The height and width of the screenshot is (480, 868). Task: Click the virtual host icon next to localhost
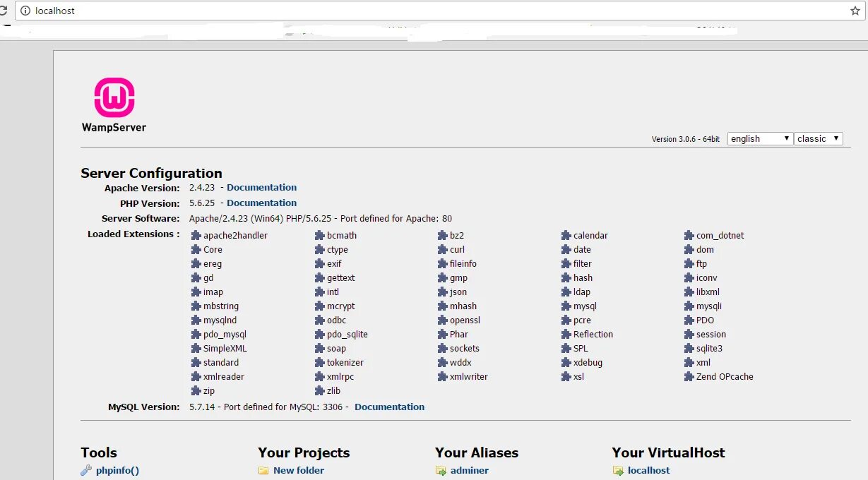tap(618, 470)
